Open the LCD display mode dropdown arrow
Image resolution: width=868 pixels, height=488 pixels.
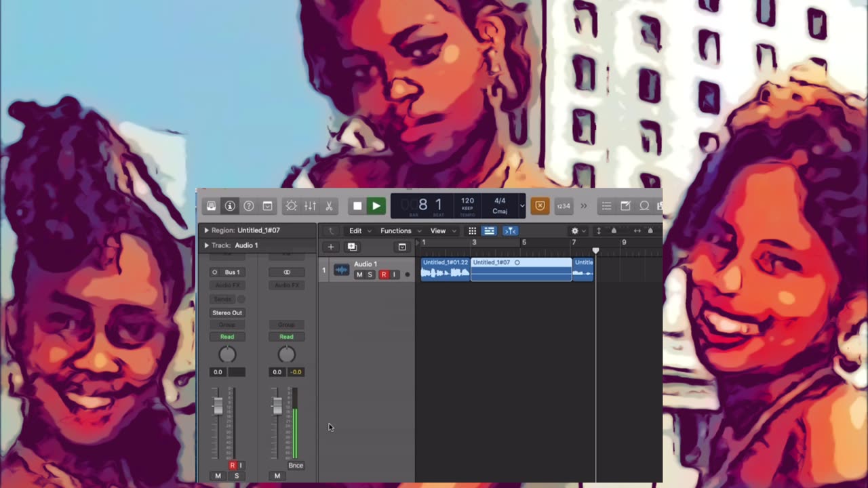(521, 206)
